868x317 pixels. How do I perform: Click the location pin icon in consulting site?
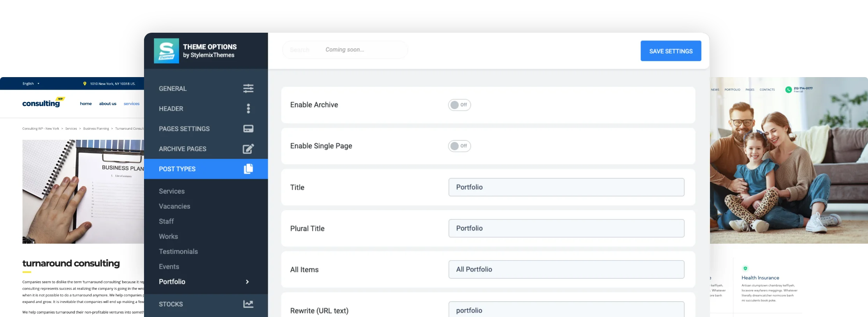point(85,84)
